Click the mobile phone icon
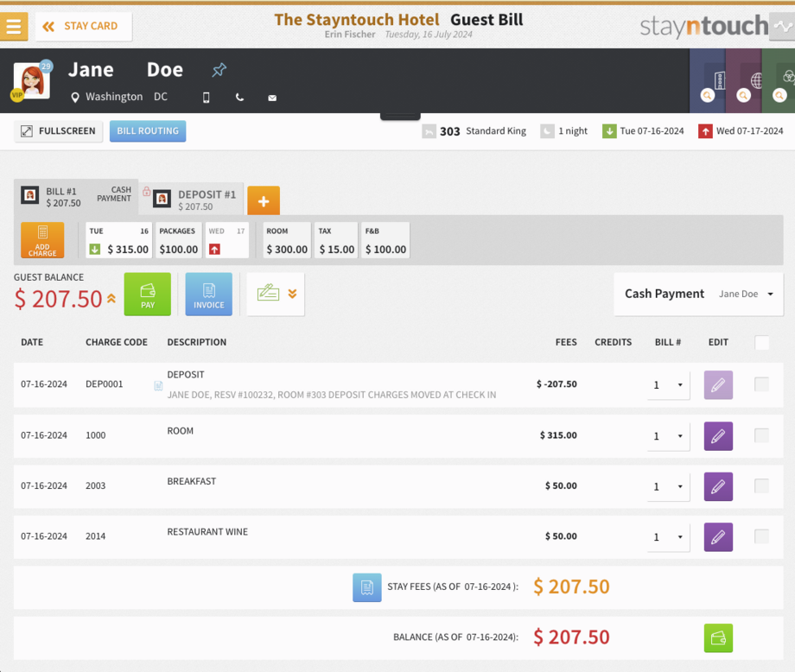The image size is (795, 672). 206,98
